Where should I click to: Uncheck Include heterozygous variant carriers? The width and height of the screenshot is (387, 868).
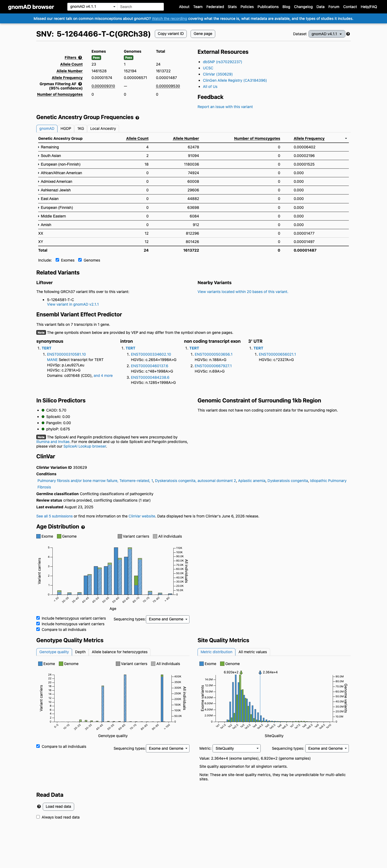tap(38, 618)
